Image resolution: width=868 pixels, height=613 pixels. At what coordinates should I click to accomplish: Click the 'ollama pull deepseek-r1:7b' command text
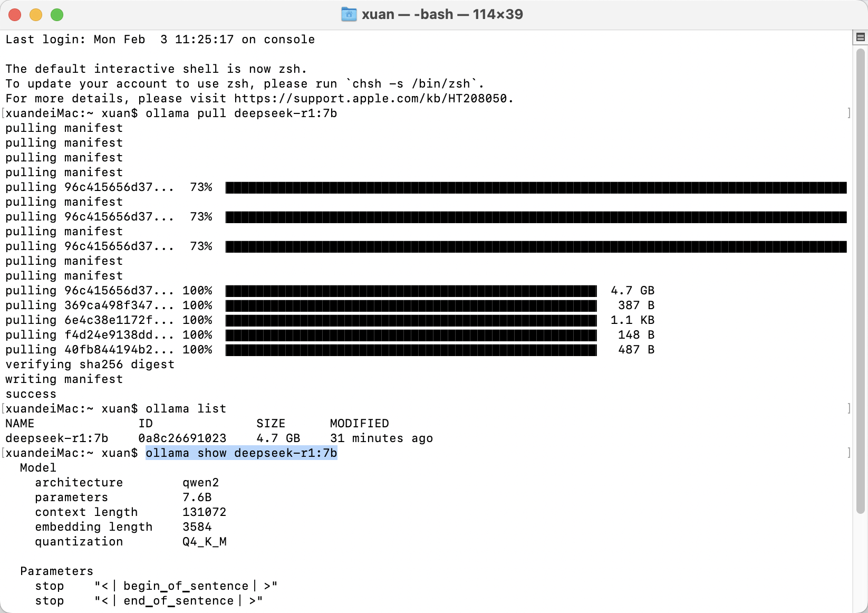pyautogui.click(x=242, y=113)
